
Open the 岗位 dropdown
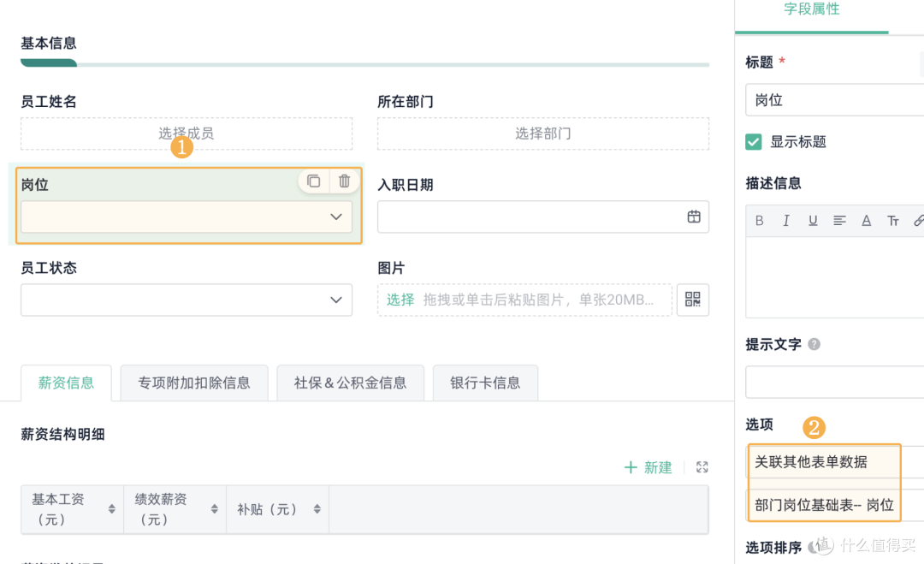(x=187, y=217)
